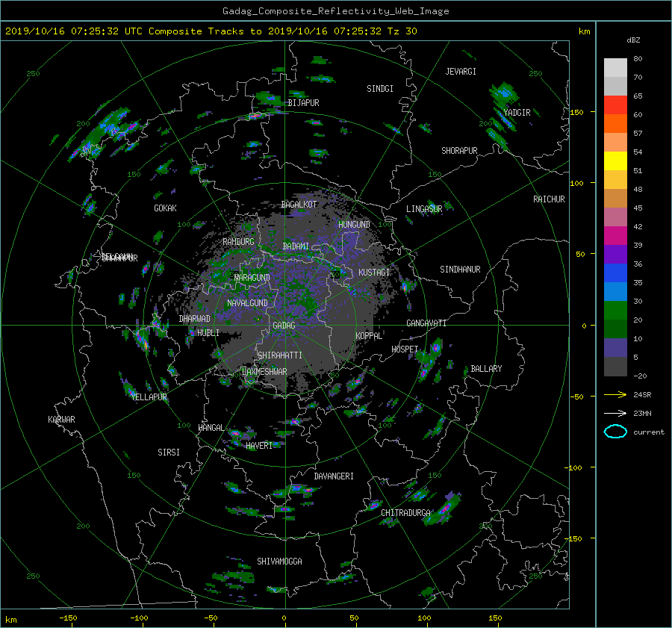672x628 pixels.
Task: Select the RAICHUR label on map
Action: tap(549, 199)
